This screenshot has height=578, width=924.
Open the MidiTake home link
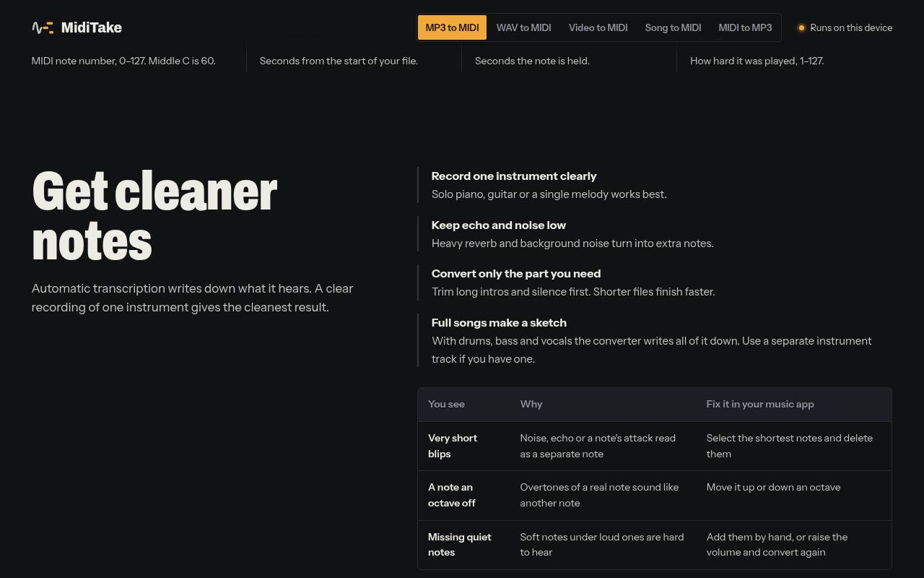point(77,27)
